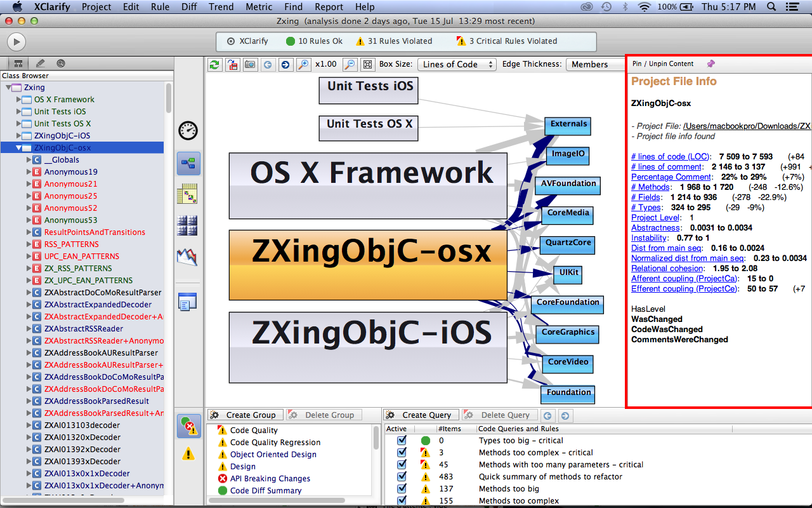
Task: Click the 31 Rules Violated indicator
Action: pyautogui.click(x=394, y=41)
